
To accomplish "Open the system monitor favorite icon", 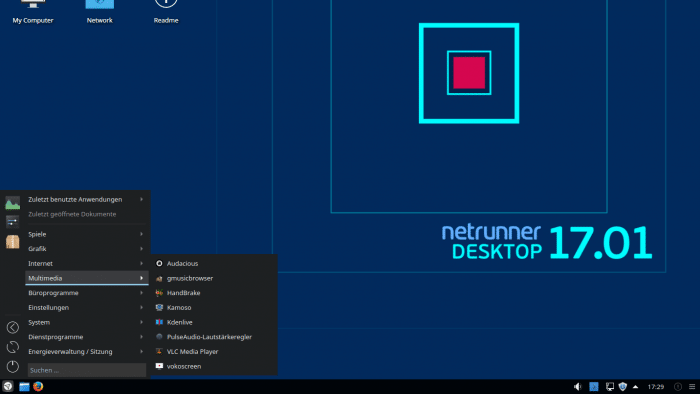I will (x=12, y=203).
